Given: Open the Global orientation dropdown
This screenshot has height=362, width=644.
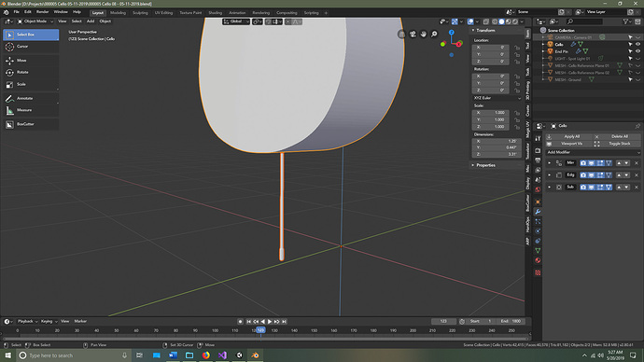Looking at the screenshot, I should pos(236,21).
